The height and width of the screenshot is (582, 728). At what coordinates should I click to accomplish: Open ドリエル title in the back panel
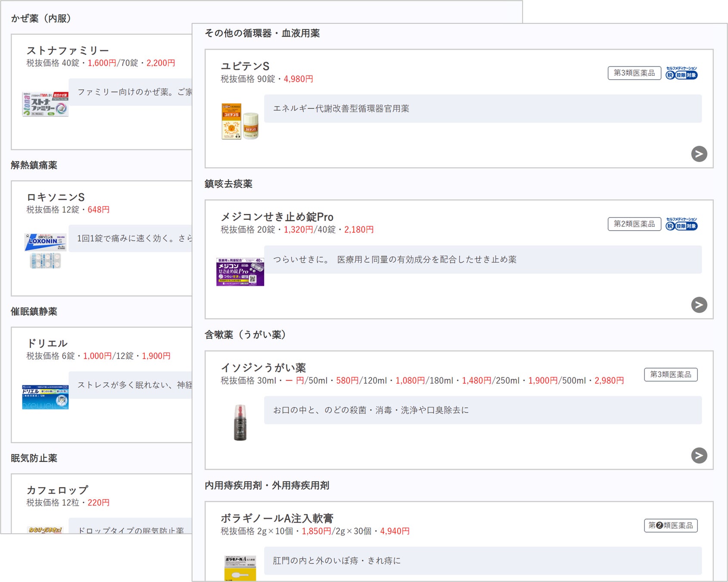(x=47, y=343)
